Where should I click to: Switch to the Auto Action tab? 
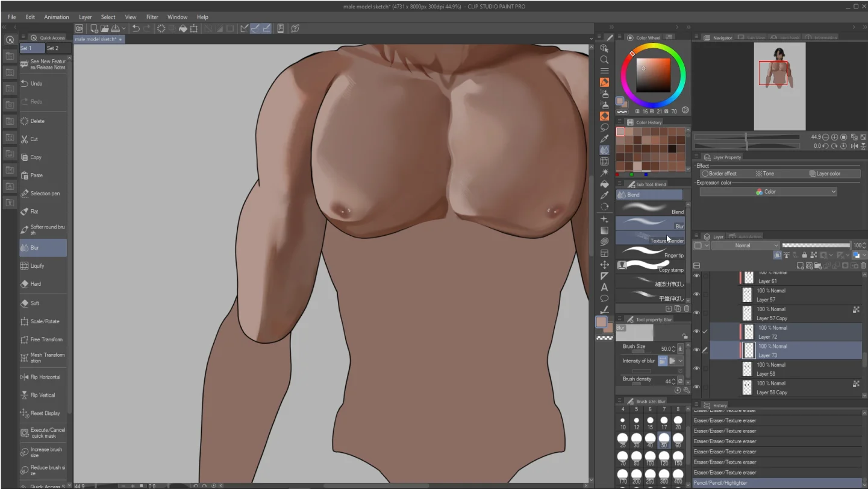pos(745,236)
